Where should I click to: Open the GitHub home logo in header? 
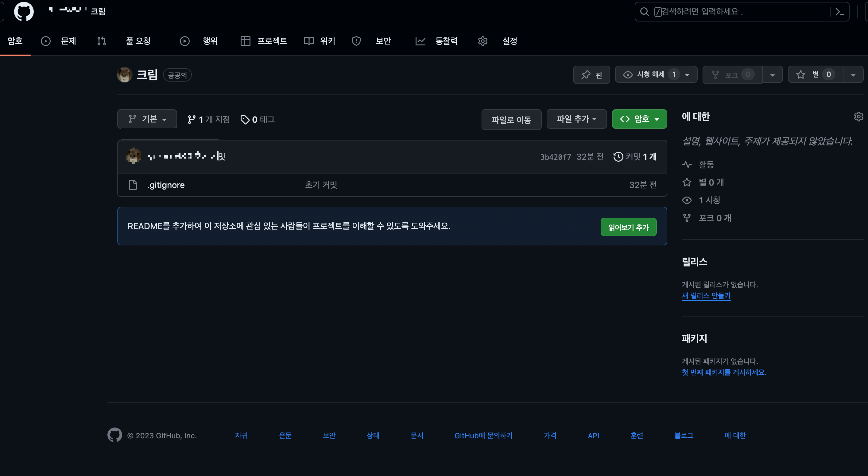pos(24,11)
